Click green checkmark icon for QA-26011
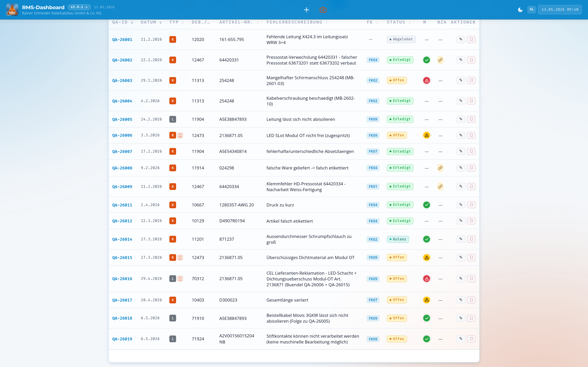588x367 pixels. point(426,205)
